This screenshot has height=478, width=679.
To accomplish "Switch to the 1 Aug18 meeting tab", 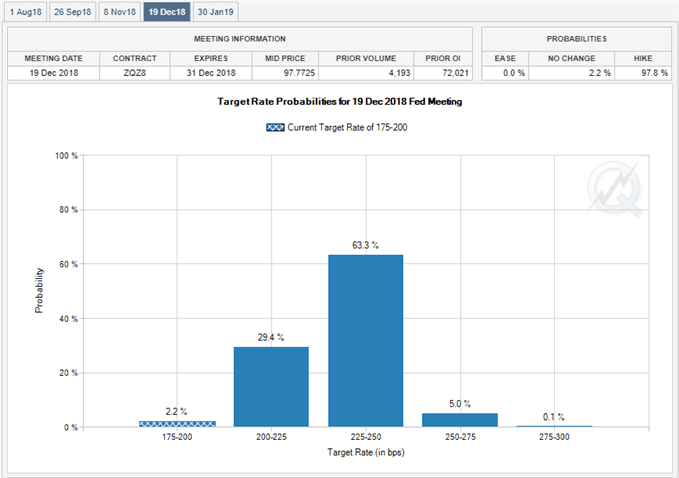I will [x=26, y=12].
